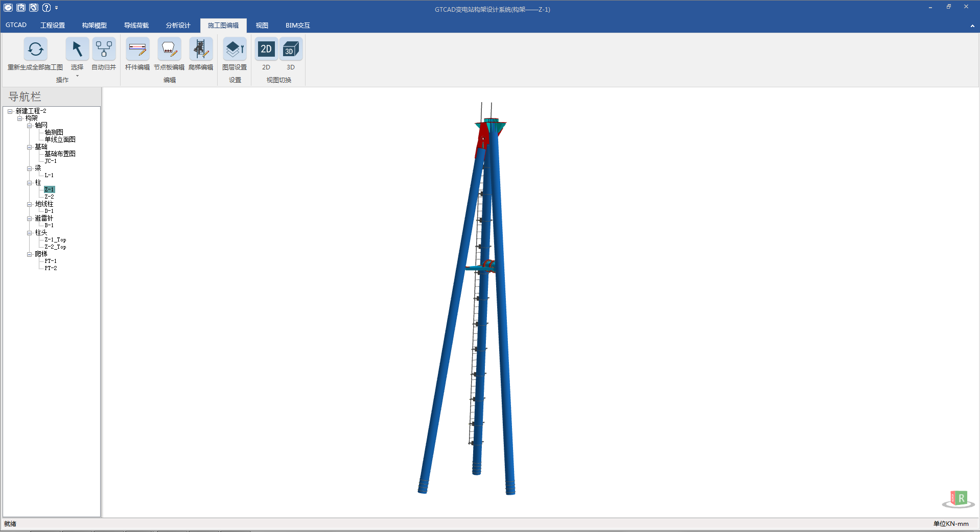Open the dropdown arrow under 选择
This screenshot has height=532, width=980.
coord(77,76)
